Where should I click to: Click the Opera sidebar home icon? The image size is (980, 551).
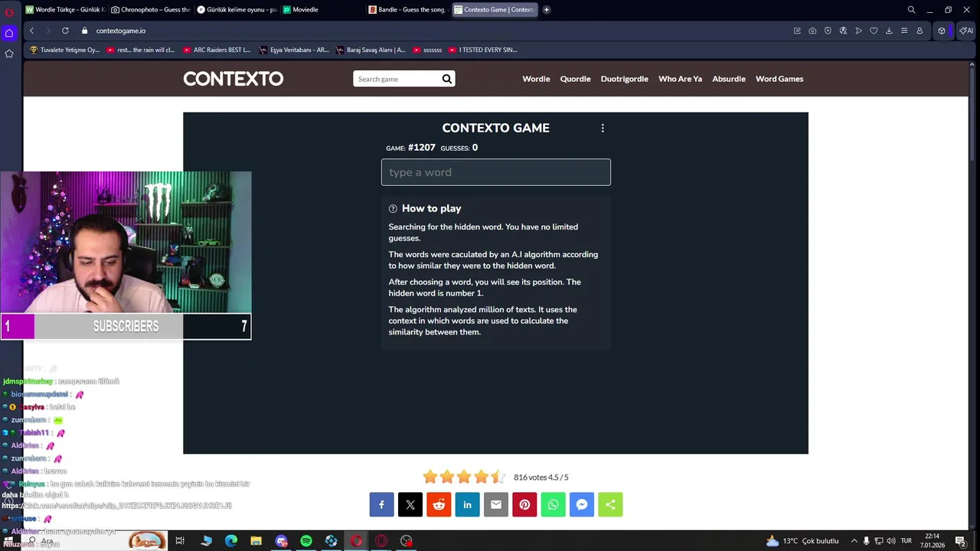[x=9, y=33]
